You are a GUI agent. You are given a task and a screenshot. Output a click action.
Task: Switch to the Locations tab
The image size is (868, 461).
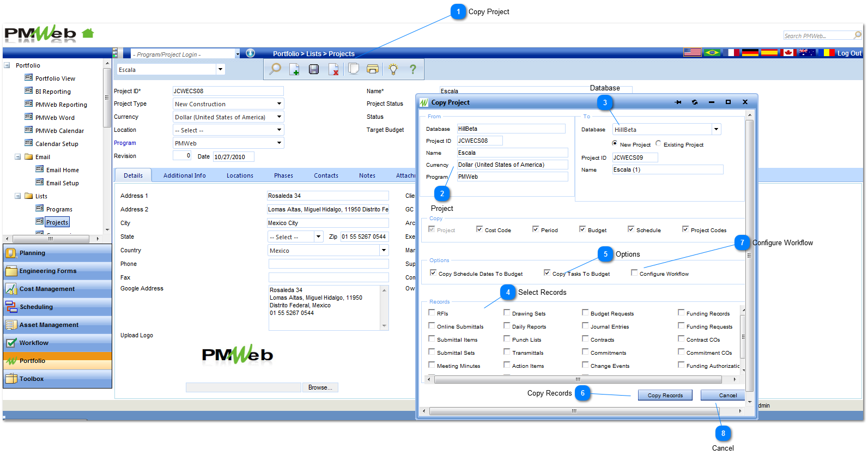tap(240, 175)
